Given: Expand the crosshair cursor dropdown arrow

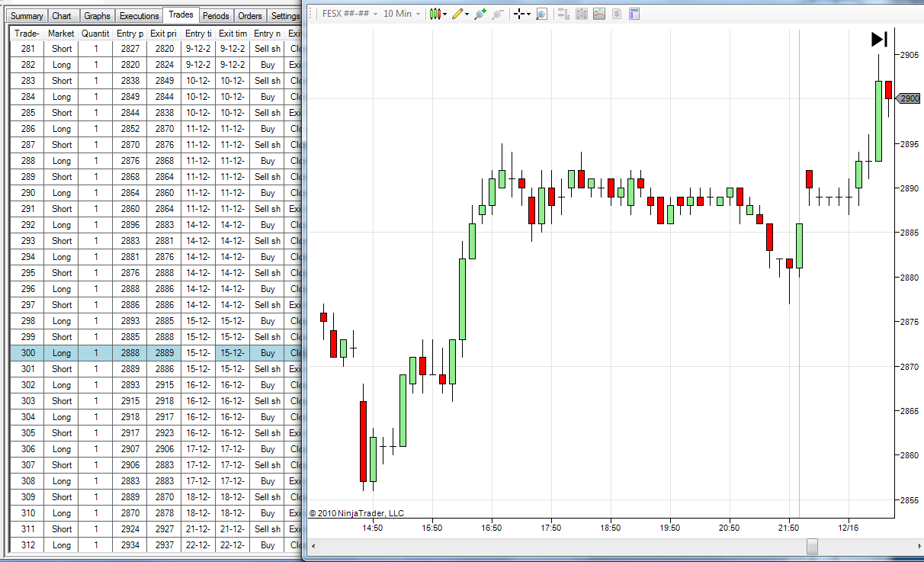Looking at the screenshot, I should (528, 14).
